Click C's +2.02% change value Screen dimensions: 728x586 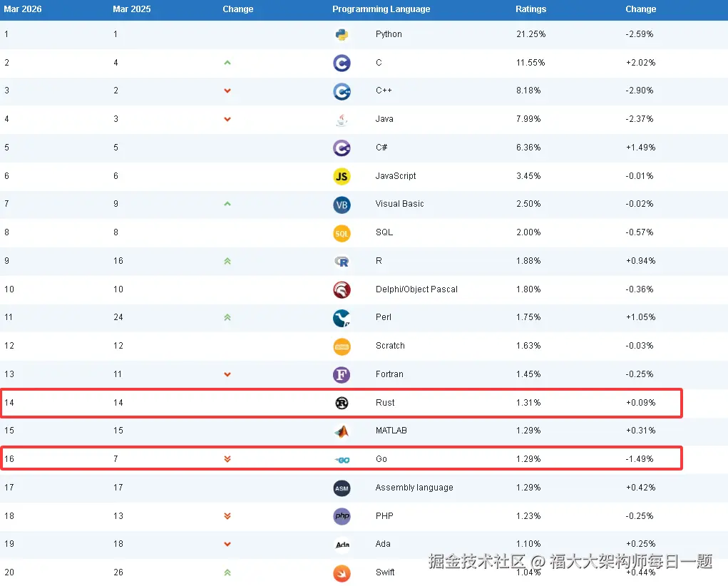click(641, 62)
